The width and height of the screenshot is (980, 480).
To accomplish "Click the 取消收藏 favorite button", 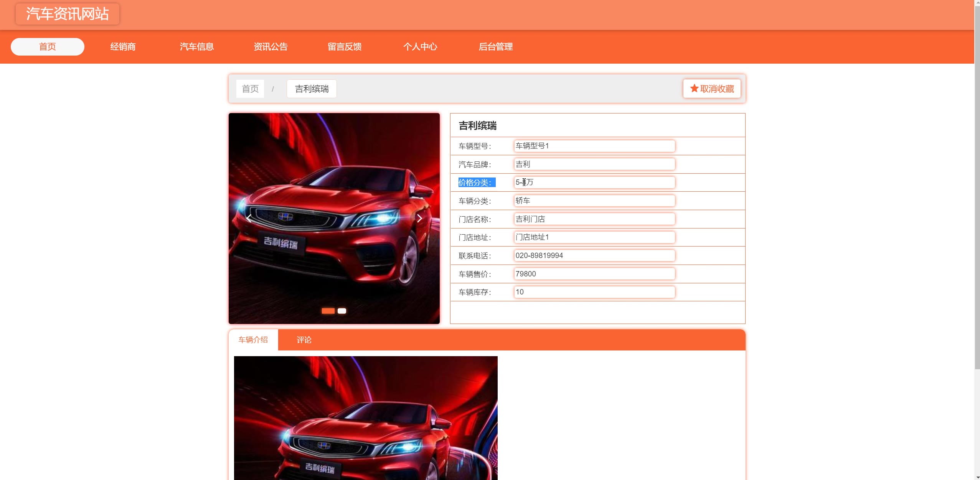I will click(712, 89).
